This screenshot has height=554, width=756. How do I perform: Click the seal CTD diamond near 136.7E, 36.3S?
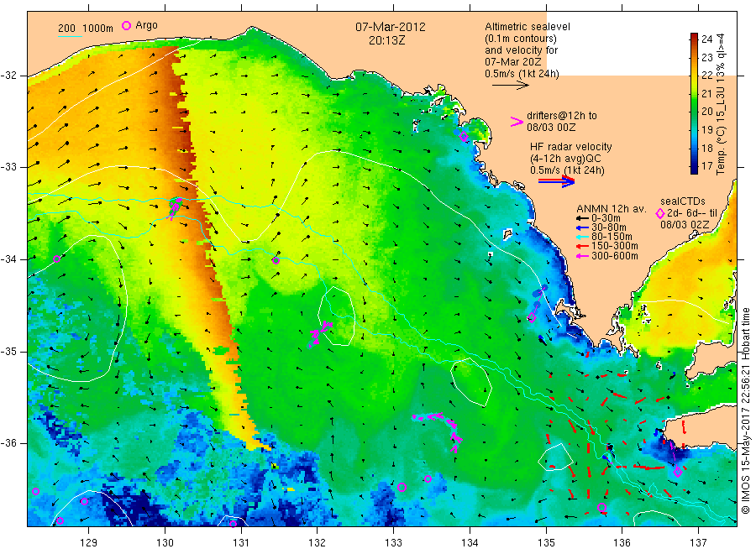(x=677, y=472)
